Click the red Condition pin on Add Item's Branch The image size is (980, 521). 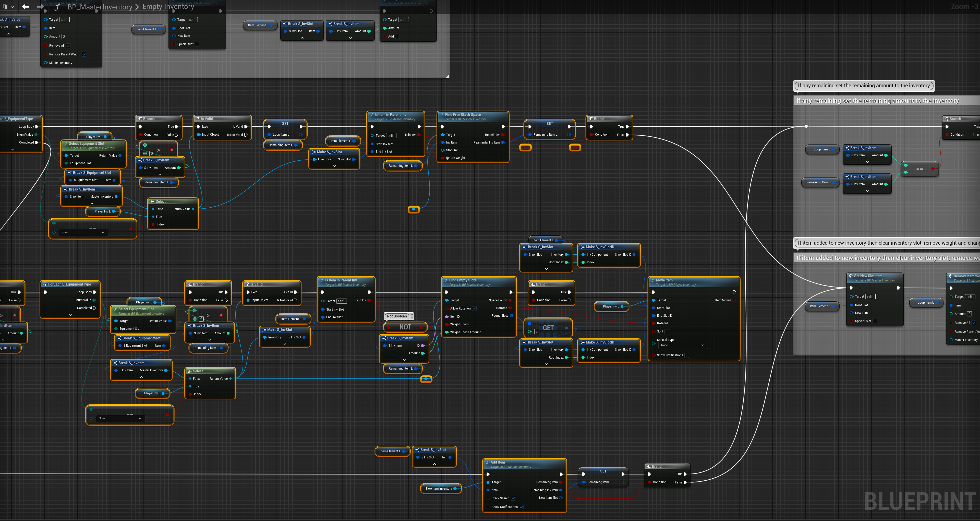649,482
